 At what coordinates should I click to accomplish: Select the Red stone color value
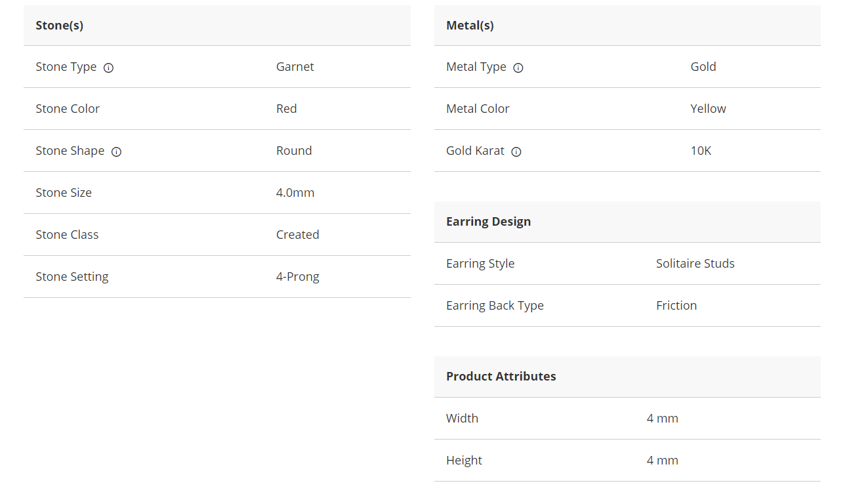(x=286, y=109)
